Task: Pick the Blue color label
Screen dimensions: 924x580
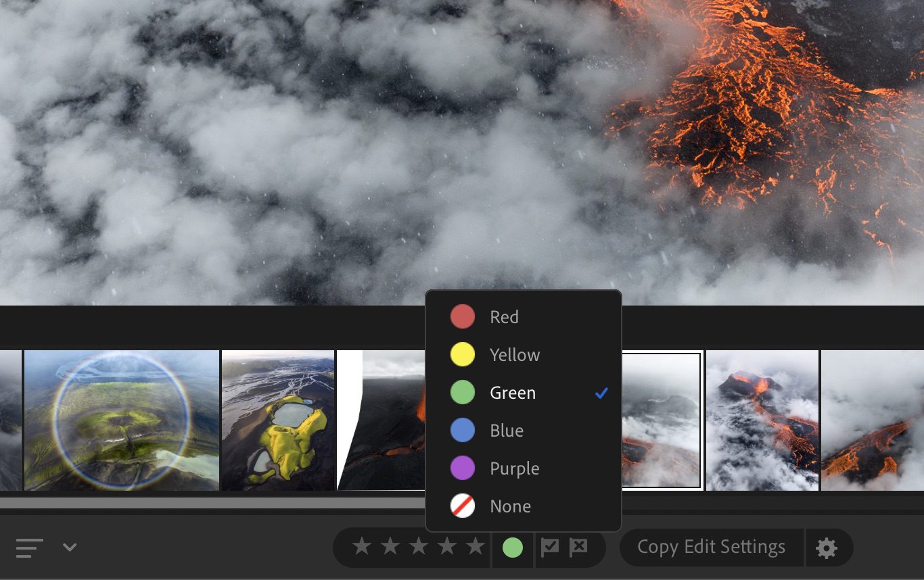Action: [x=506, y=431]
